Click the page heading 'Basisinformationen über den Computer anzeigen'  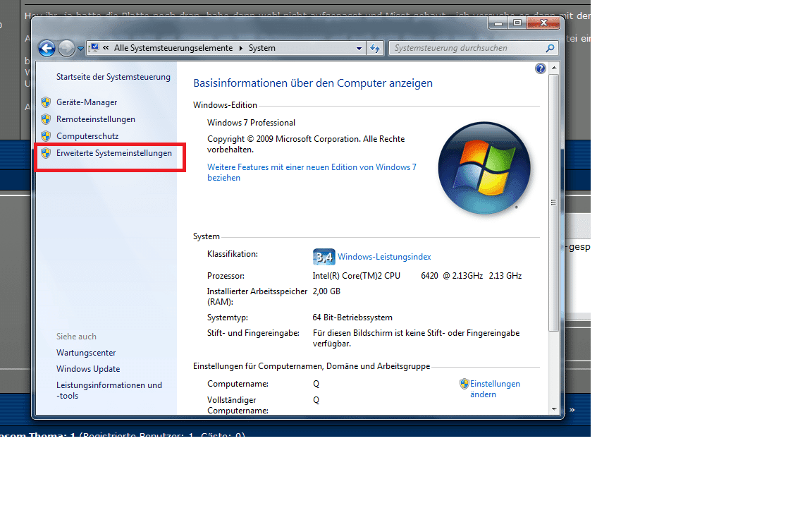pyautogui.click(x=313, y=83)
